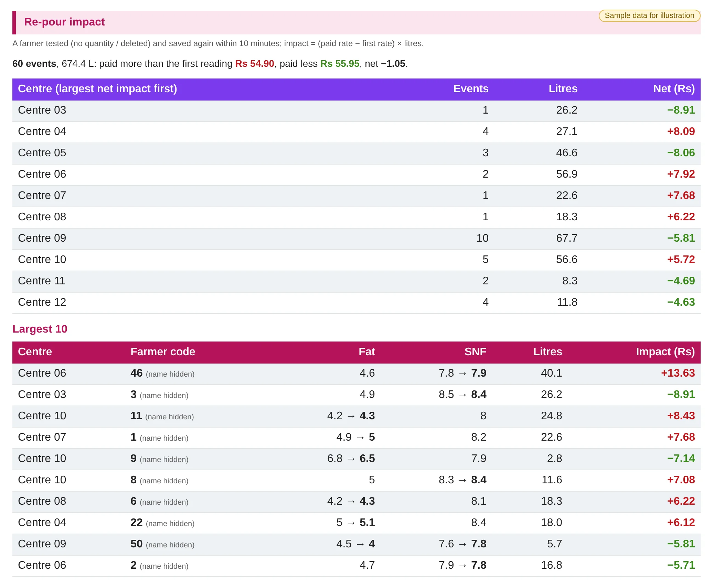Select litres value 18.0 in Largest 10
The height and width of the screenshot is (588, 713).
(x=552, y=523)
